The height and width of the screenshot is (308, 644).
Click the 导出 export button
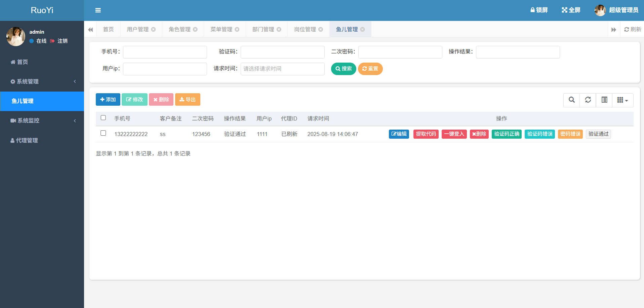click(x=188, y=100)
